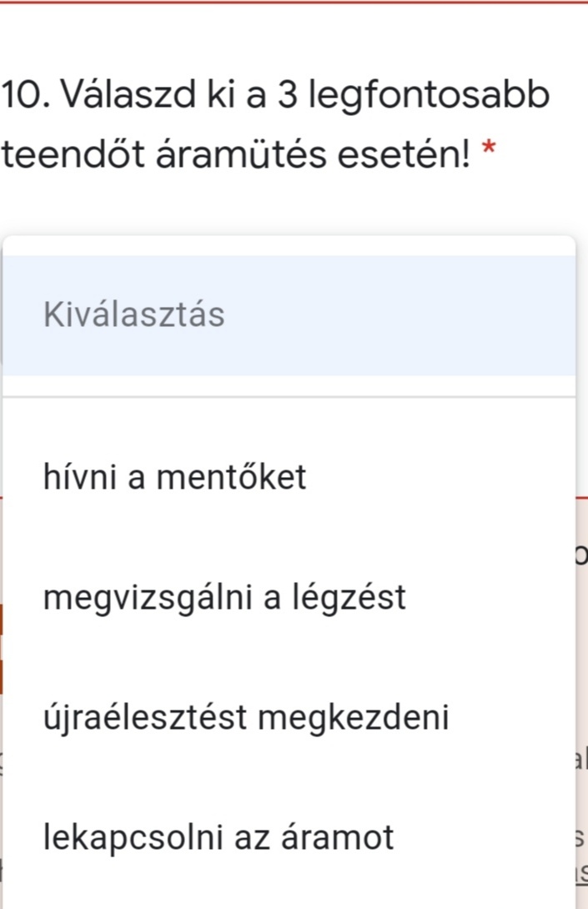Click the orange bar at the left edge
The height and width of the screenshot is (909, 588).
2,650
